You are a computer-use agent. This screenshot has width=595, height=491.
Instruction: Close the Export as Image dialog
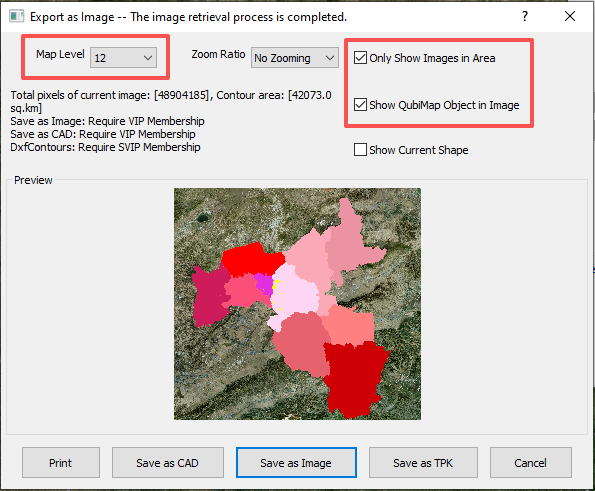(x=570, y=16)
